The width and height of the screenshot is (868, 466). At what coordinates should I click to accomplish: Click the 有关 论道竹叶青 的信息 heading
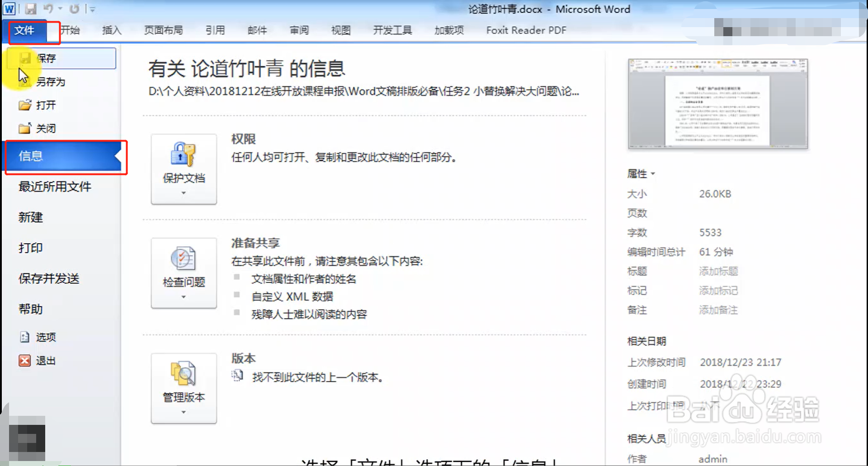pos(247,69)
